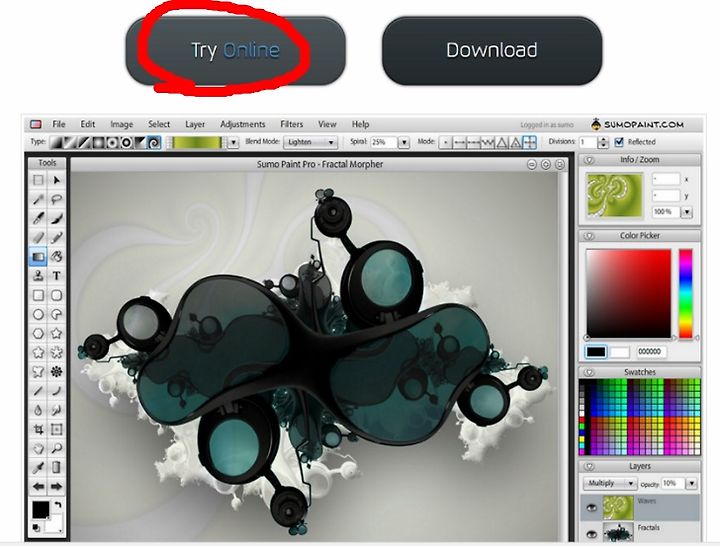The image size is (720, 546).
Task: Select the Move arrow tool
Action: 56,180
